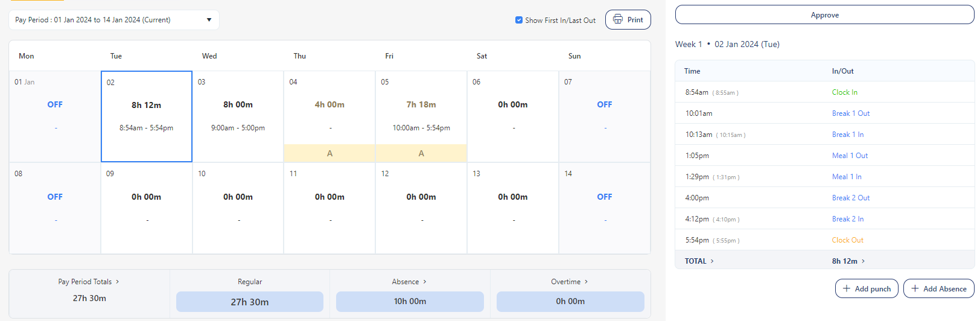Open the Break 1 Out punch entry
980x321 pixels.
pos(850,113)
